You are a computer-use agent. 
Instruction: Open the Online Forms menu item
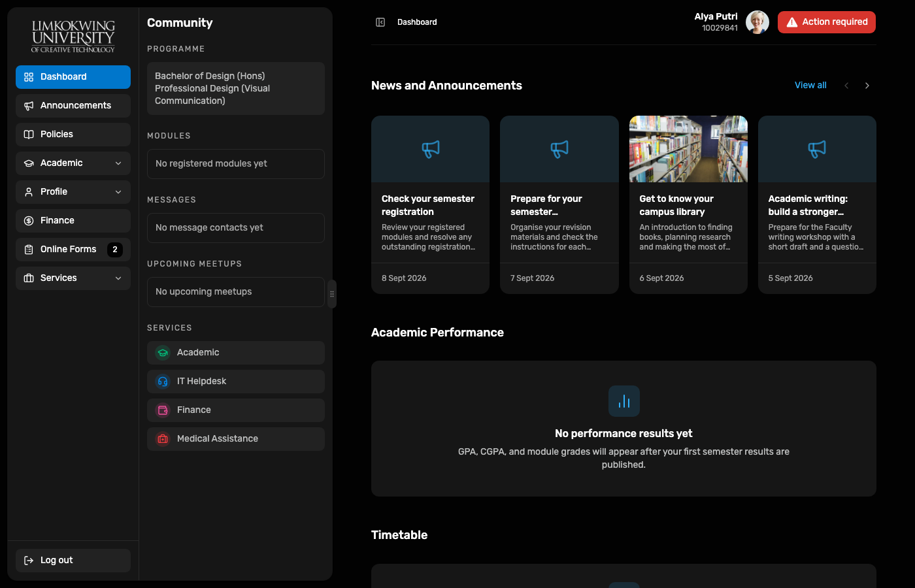(x=73, y=250)
